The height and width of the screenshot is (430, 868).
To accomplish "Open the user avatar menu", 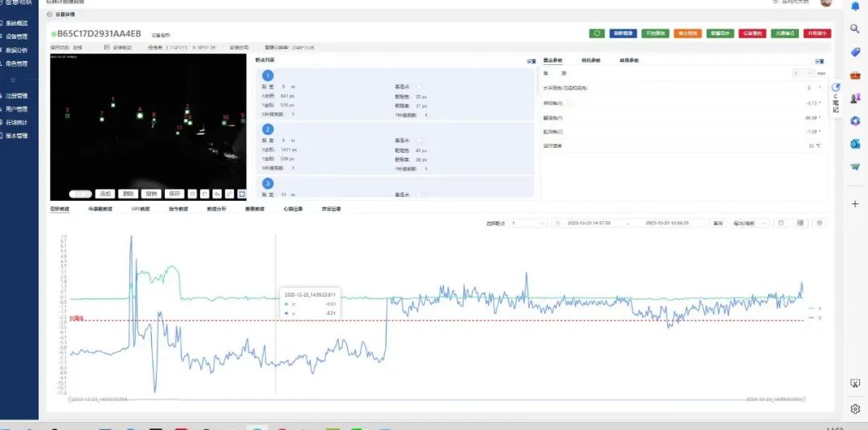I will click(826, 2).
